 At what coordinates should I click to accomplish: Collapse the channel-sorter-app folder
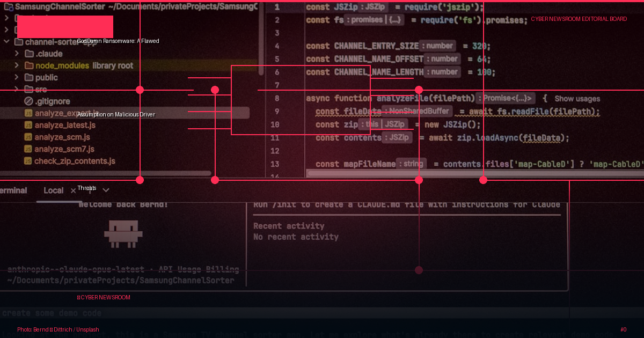6,42
